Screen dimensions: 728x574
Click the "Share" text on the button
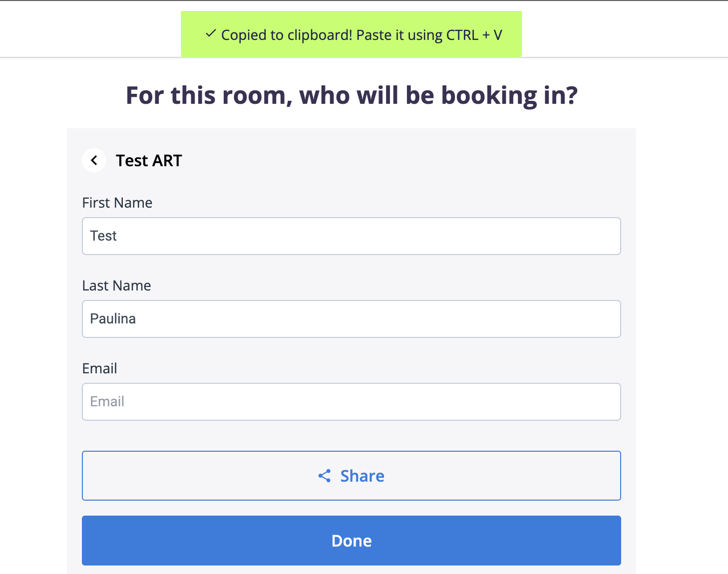[362, 476]
